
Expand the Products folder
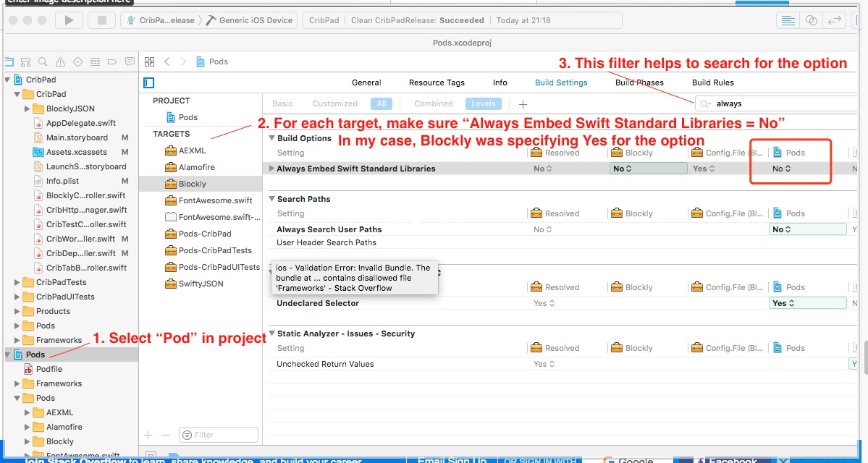point(17,311)
